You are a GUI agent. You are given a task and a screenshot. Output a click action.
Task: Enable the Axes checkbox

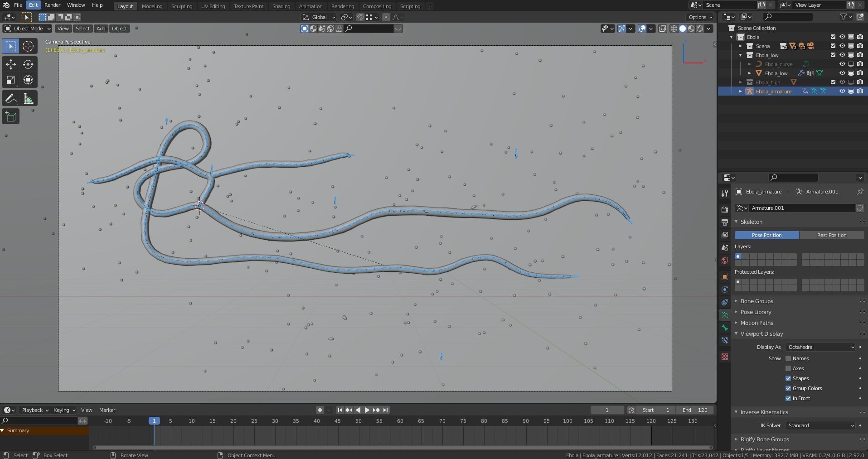click(788, 368)
